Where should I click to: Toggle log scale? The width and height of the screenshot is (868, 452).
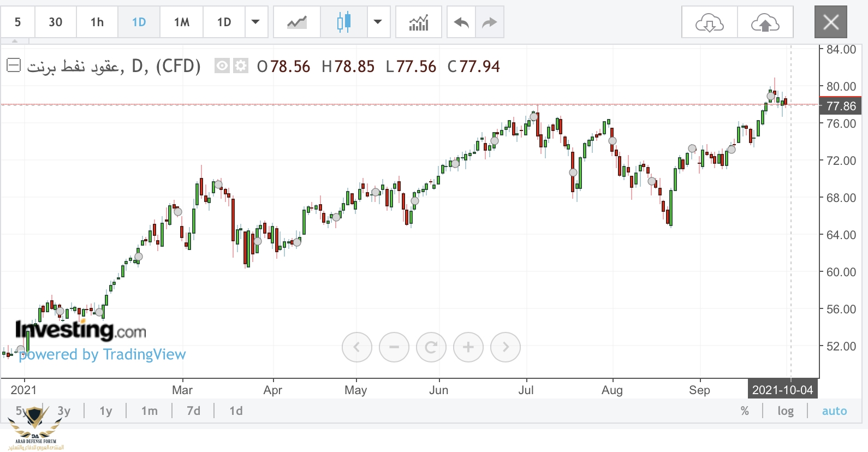point(785,411)
